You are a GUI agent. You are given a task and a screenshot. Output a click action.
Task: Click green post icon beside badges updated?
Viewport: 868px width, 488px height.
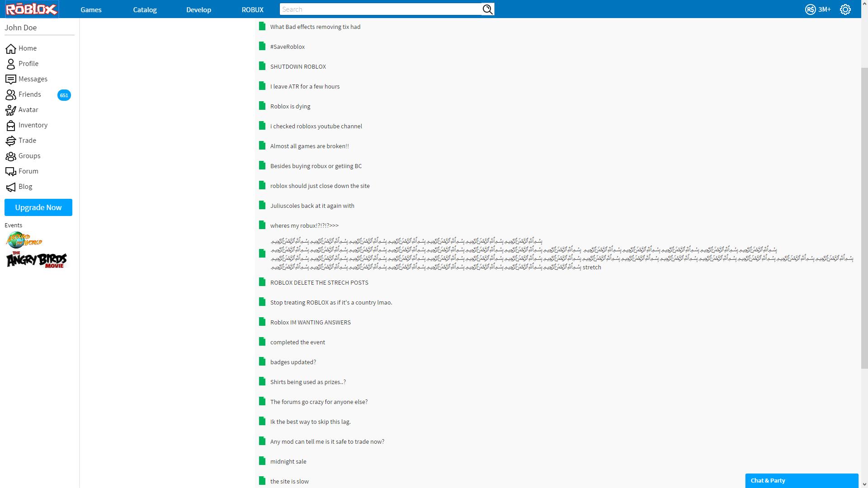click(x=262, y=361)
